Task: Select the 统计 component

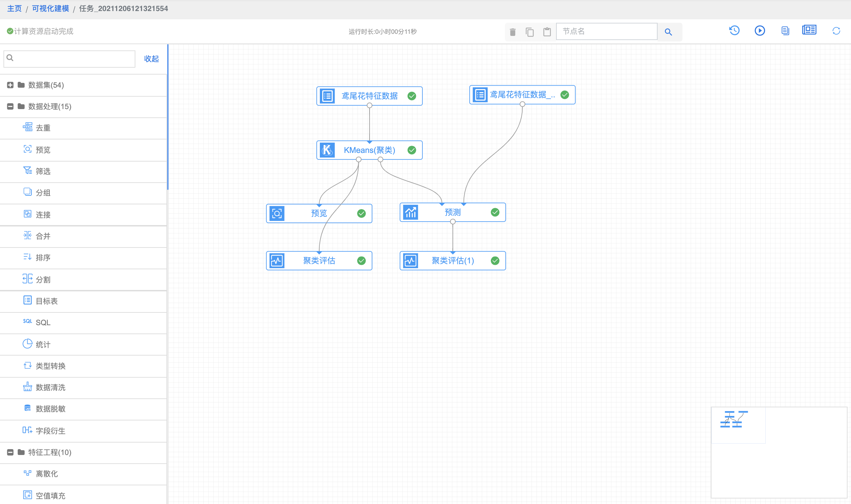Action: coord(83,345)
